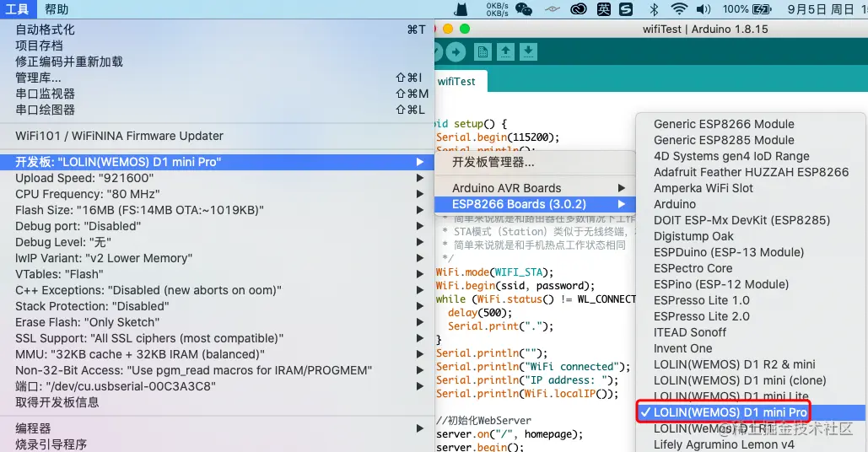The height and width of the screenshot is (452, 868).
Task: Expand the 端口 usbserial submenu
Action: click(x=217, y=386)
